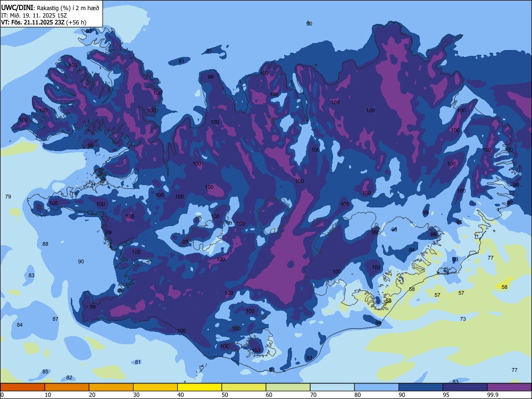Click the dark indigo 95–99.9 legend swatch
Image resolution: width=532 pixels, height=399 pixels.
pos(465,387)
